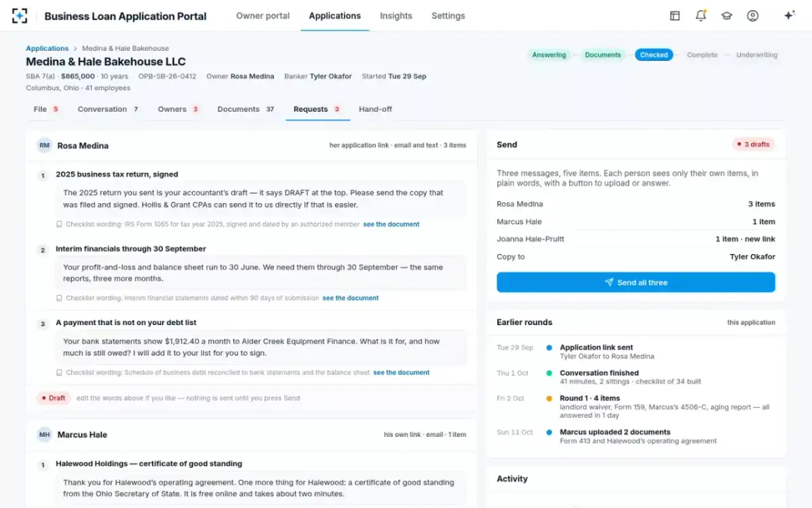Click the Underwriting stage step
This screenshot has width=812, height=508.
coord(757,55)
